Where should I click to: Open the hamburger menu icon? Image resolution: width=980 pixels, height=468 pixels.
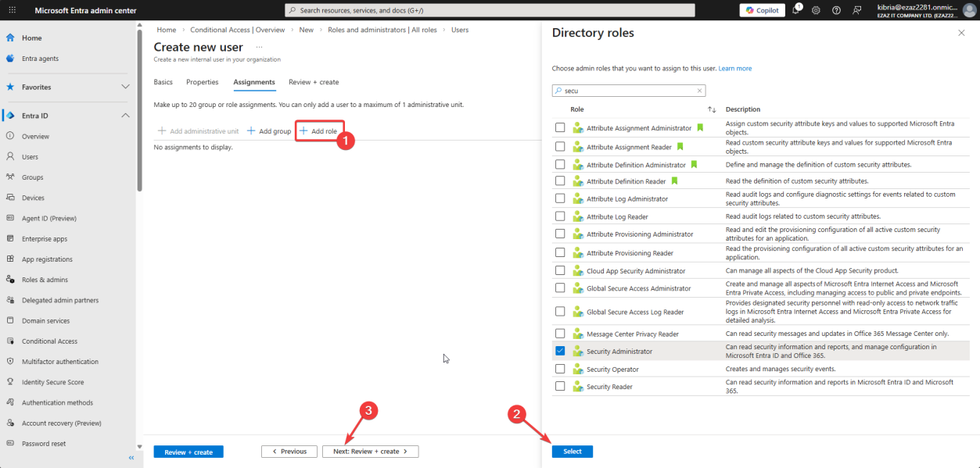click(x=12, y=10)
